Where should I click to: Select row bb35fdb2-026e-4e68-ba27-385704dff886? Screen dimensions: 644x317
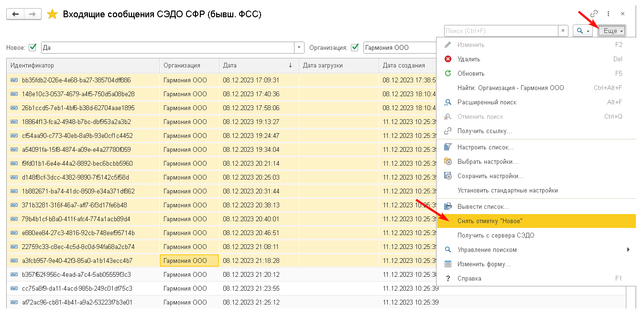coord(221,80)
